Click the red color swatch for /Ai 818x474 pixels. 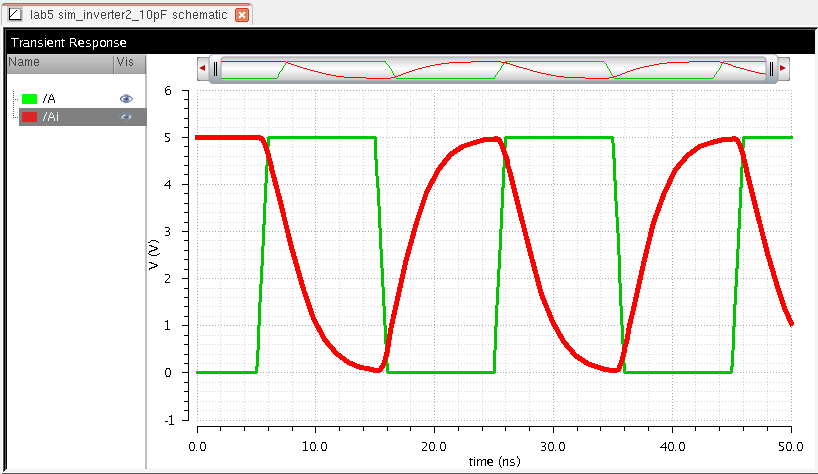29,117
